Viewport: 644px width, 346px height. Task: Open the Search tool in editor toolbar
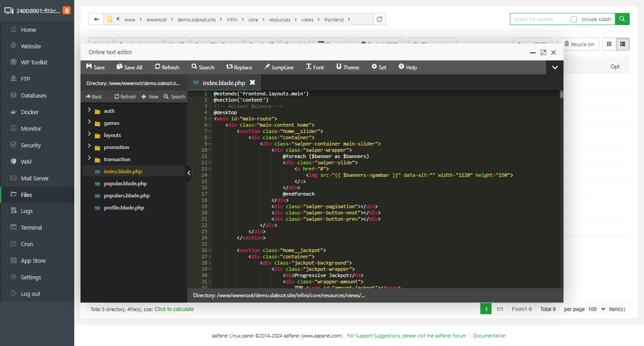pos(203,67)
